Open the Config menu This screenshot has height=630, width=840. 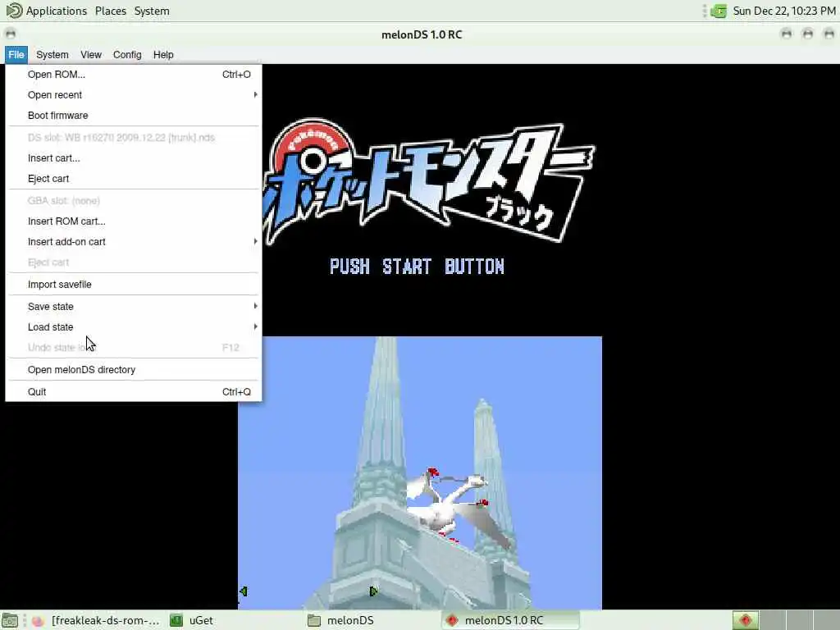(x=127, y=55)
